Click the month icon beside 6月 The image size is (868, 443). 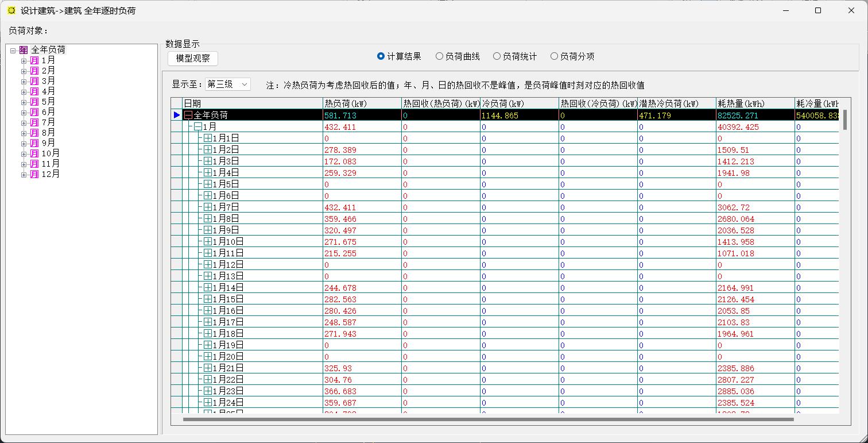point(34,112)
